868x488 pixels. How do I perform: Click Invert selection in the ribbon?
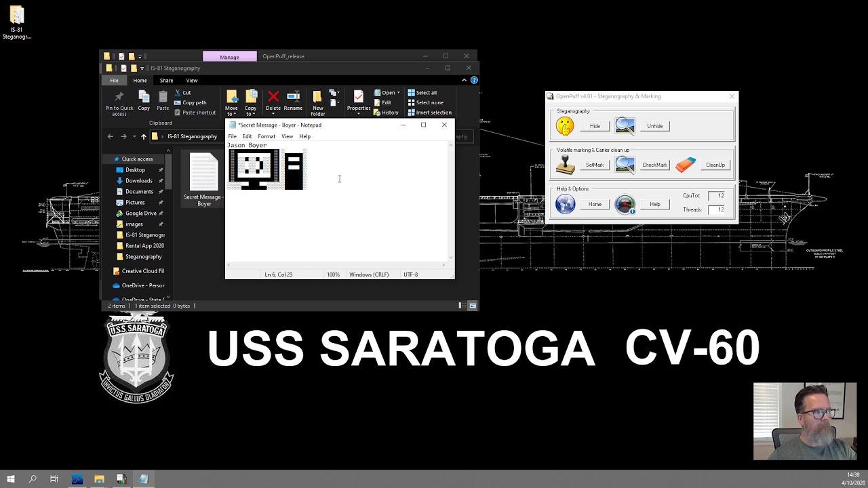coord(429,113)
